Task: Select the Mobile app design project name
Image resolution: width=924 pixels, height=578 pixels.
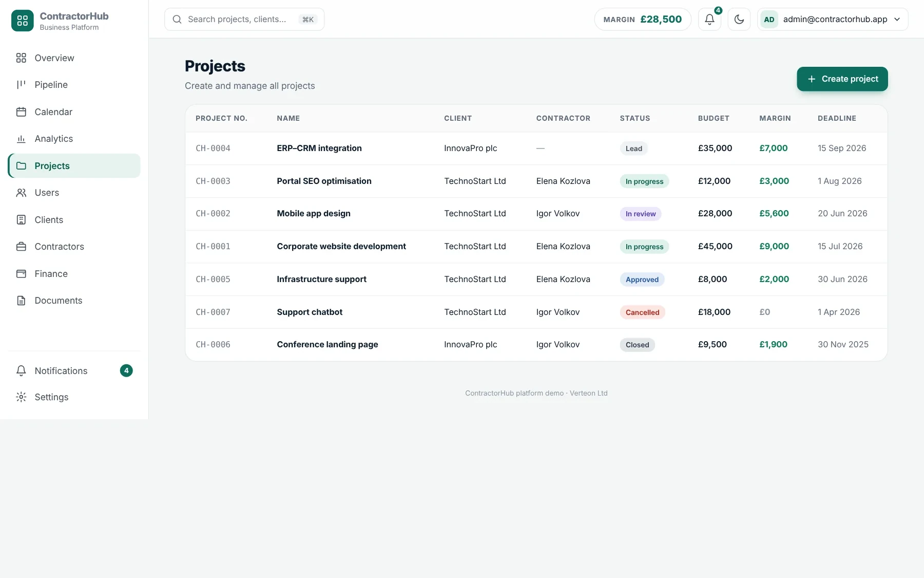Action: (x=314, y=214)
